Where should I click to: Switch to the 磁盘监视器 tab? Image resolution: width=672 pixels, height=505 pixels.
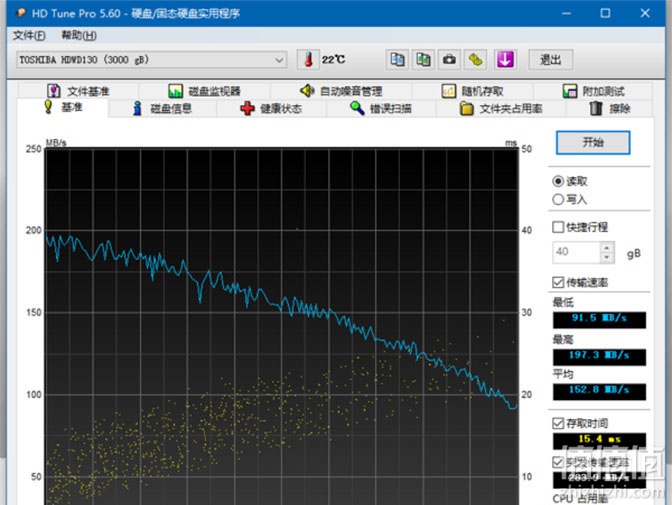pos(204,91)
